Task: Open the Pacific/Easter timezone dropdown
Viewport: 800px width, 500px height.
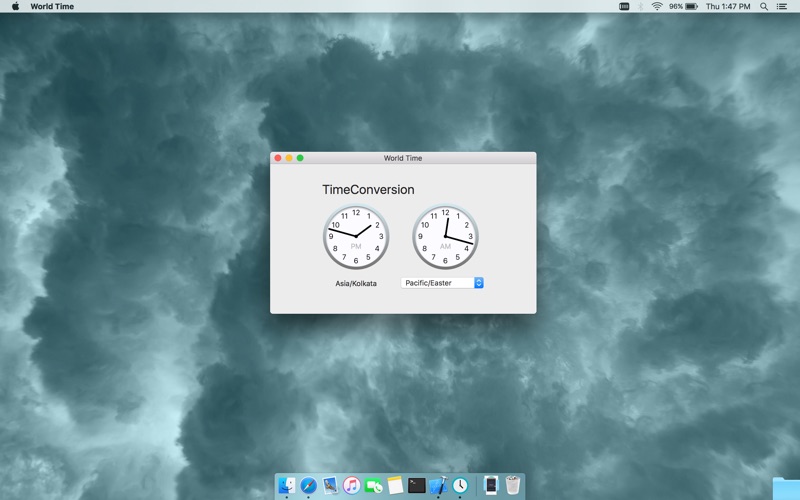Action: 442,283
